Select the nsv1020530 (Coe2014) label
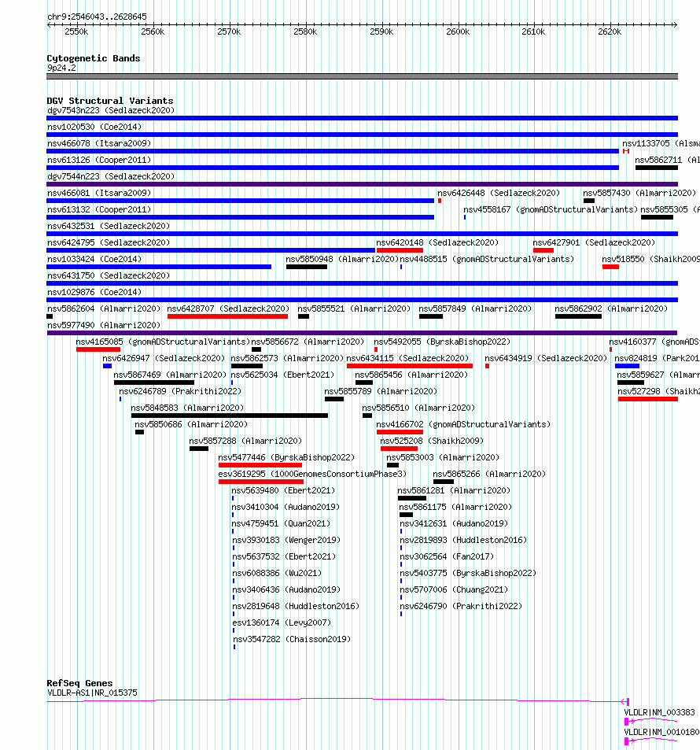The height and width of the screenshot is (750, 700). [x=94, y=127]
